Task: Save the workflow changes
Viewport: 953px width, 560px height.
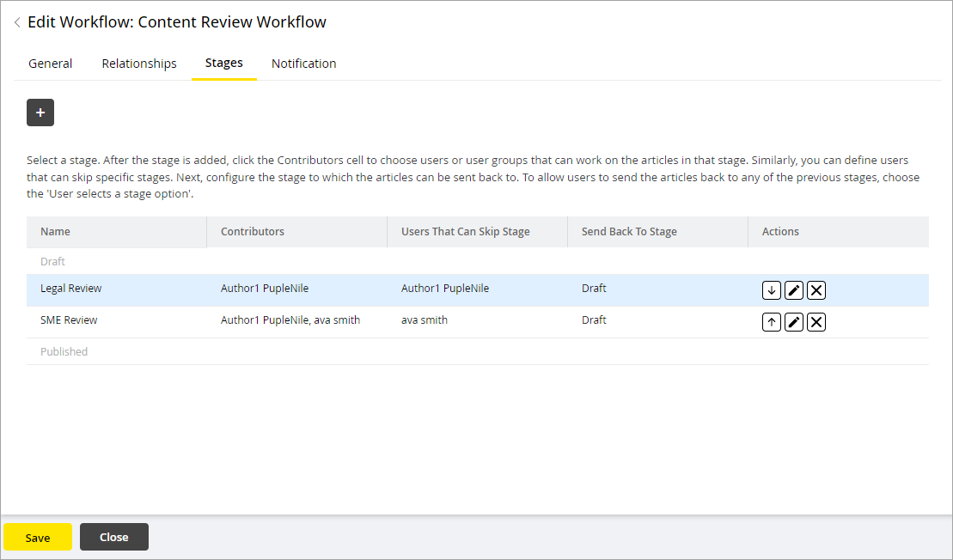Action: (38, 538)
